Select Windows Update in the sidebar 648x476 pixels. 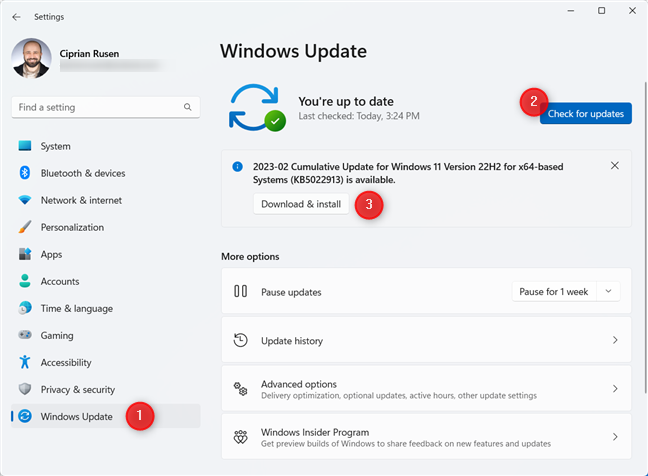click(106, 416)
